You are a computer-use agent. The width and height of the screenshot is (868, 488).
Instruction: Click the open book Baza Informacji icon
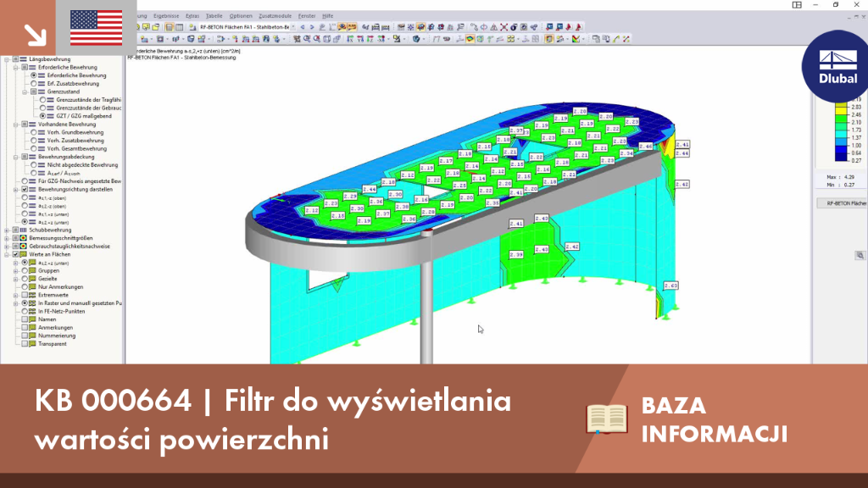tap(607, 419)
